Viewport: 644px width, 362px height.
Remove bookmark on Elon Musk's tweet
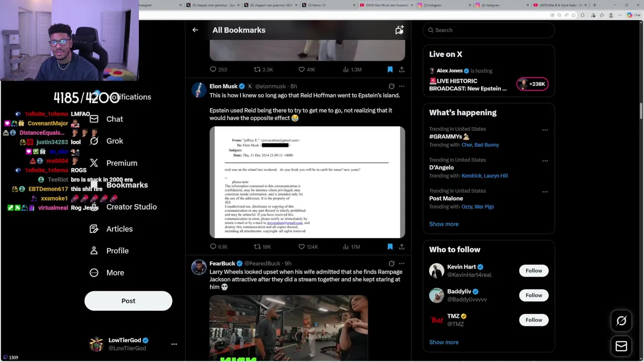(x=390, y=247)
